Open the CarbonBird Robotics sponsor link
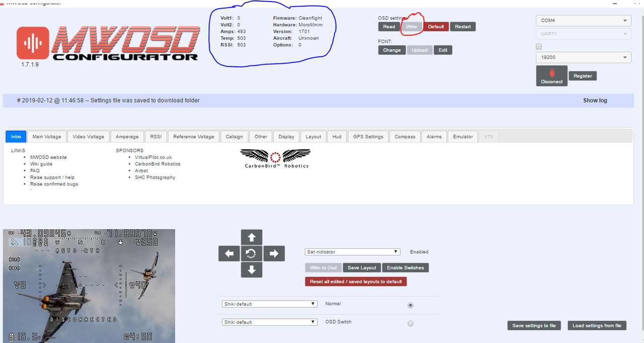The height and width of the screenshot is (343, 644). click(x=157, y=164)
